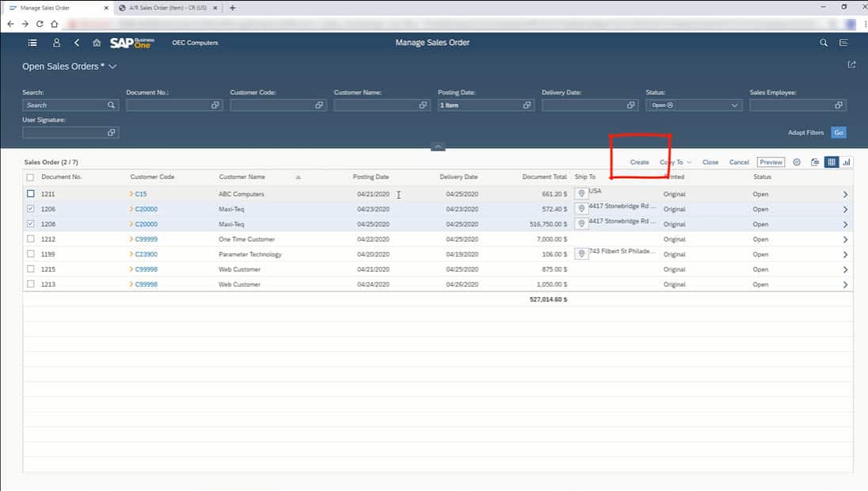Switch to chart view icon
The image size is (868, 491).
tap(847, 162)
